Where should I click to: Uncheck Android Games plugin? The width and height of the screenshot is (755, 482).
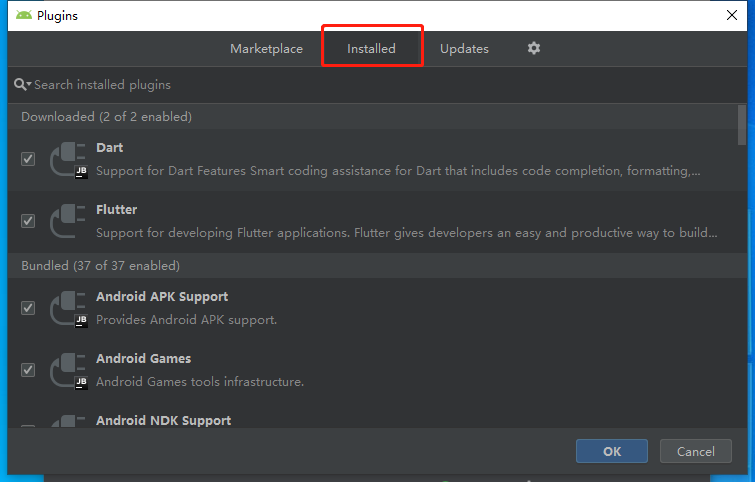[28, 370]
